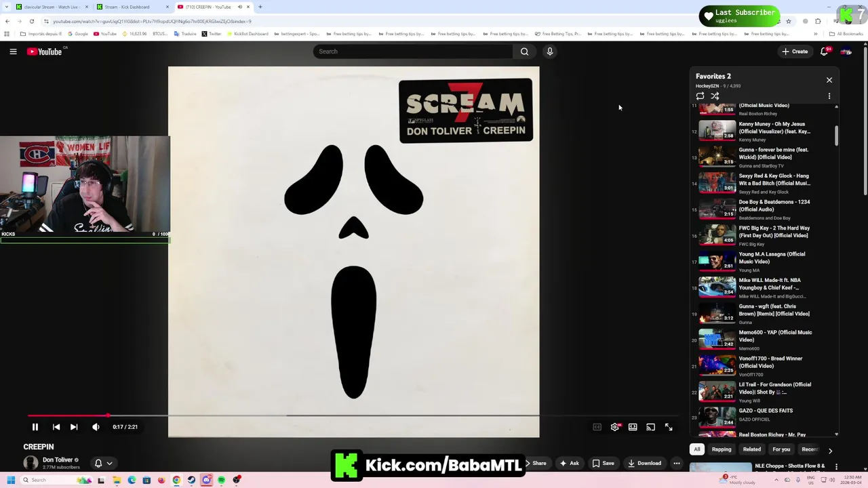Switch to theater mode

tap(633, 427)
